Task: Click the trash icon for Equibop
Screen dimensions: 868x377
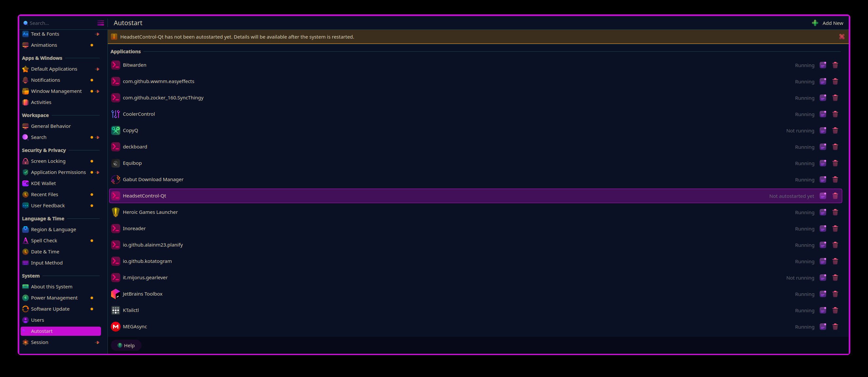Action: (835, 163)
